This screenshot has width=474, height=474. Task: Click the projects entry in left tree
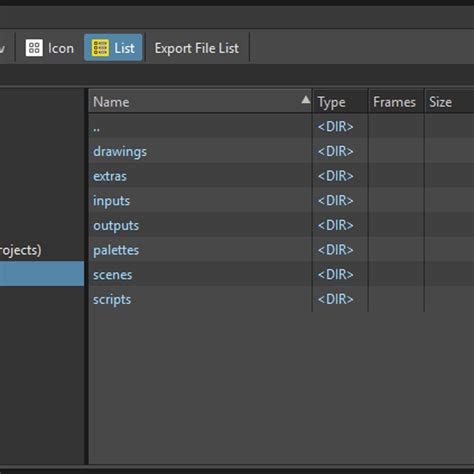(21, 250)
